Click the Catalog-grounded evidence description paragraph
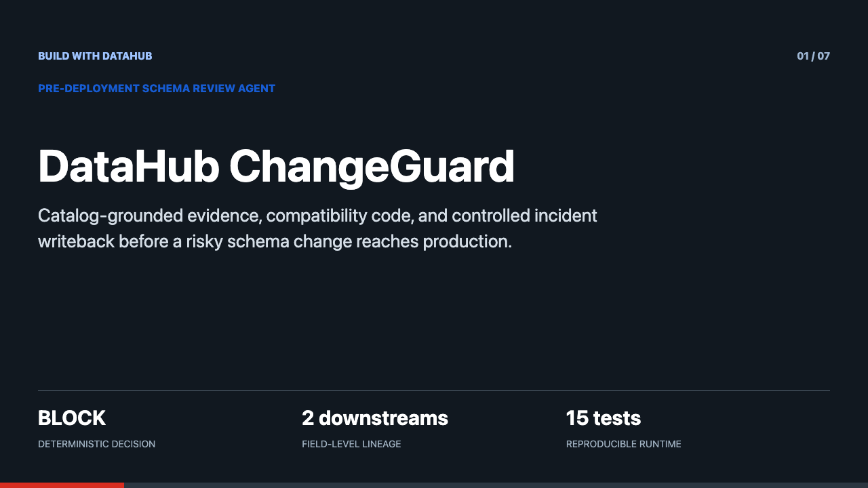 (x=317, y=228)
